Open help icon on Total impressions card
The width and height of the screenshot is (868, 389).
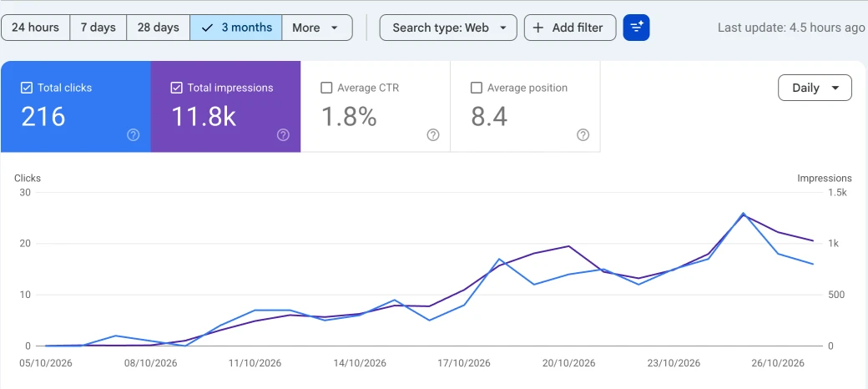pyautogui.click(x=284, y=135)
